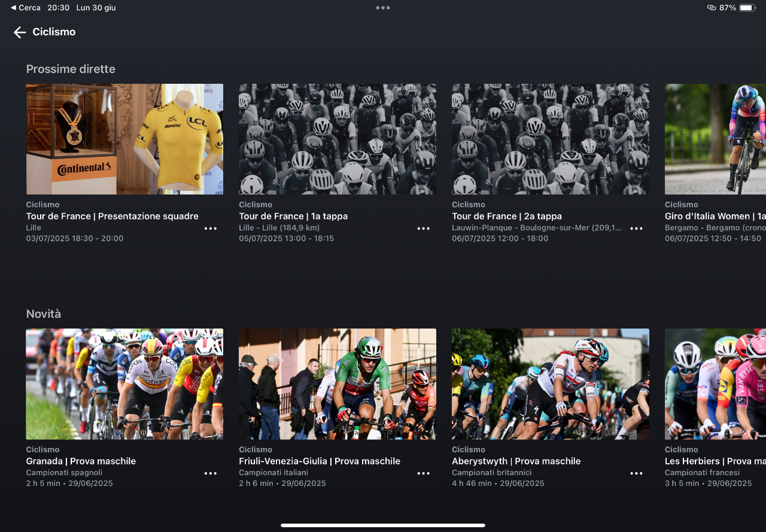Click the Prossime dirette section heading
Screen dimensions: 766x532
[x=71, y=69]
